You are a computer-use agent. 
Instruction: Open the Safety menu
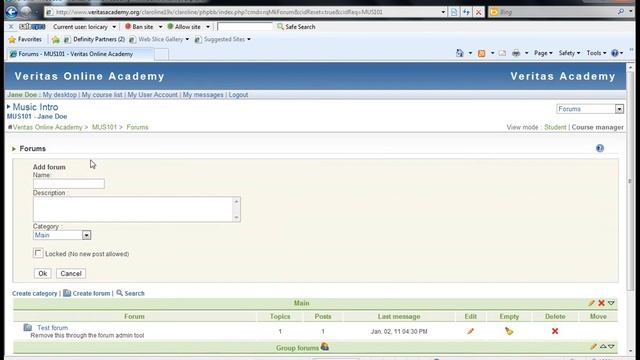[x=569, y=53]
